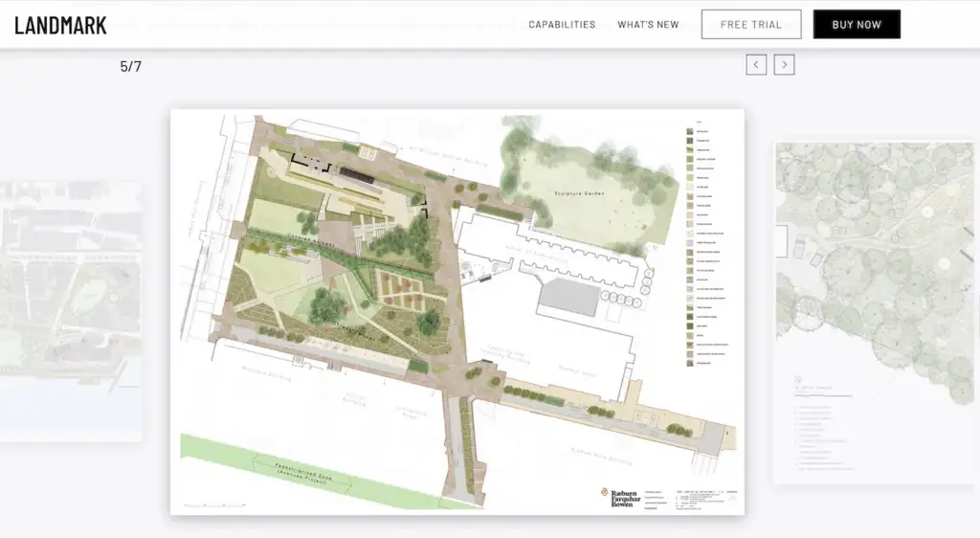Go to previous slide with left arrow

(756, 64)
